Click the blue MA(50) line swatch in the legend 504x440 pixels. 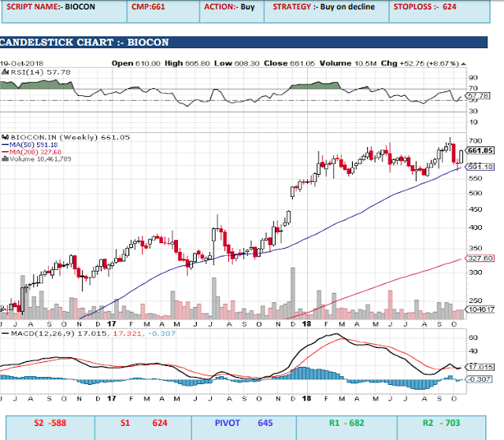pyautogui.click(x=5, y=145)
